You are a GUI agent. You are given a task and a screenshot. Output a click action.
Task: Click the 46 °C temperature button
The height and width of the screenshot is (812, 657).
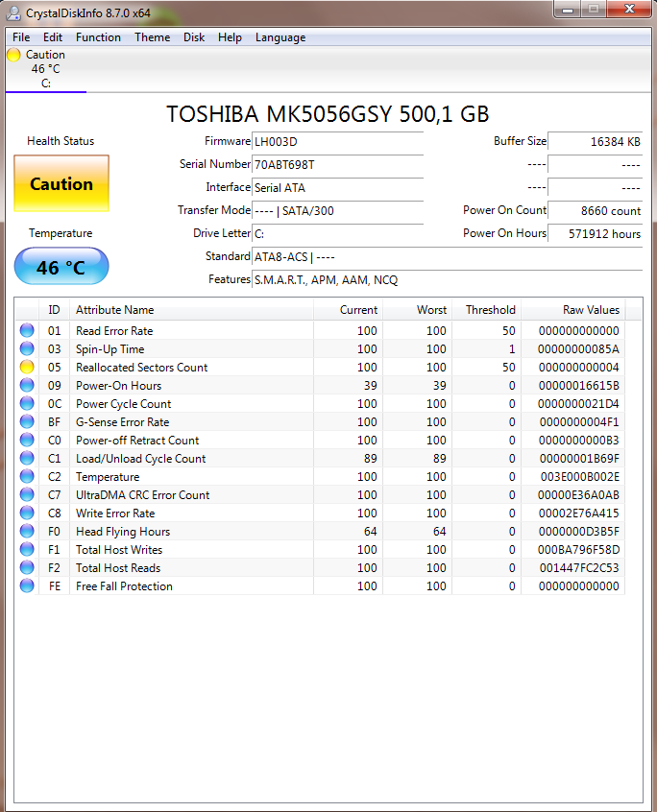[x=61, y=266]
